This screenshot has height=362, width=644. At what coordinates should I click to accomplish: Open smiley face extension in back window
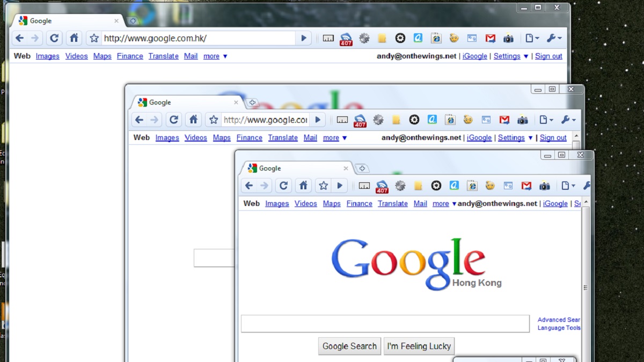click(454, 38)
